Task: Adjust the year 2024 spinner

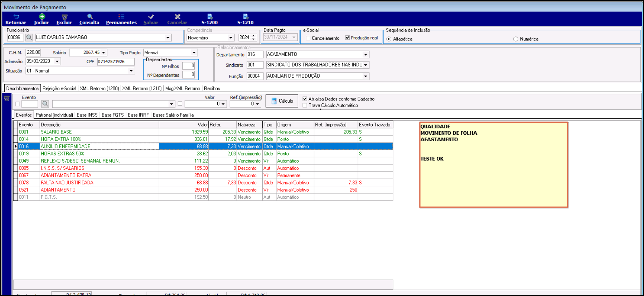Action: pos(253,37)
